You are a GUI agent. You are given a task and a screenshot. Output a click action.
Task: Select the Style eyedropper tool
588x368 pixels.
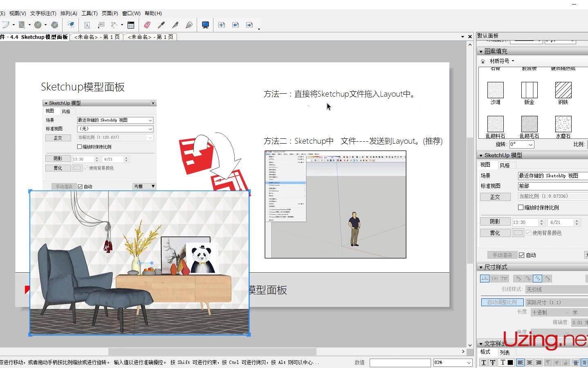pyautogui.click(x=161, y=25)
